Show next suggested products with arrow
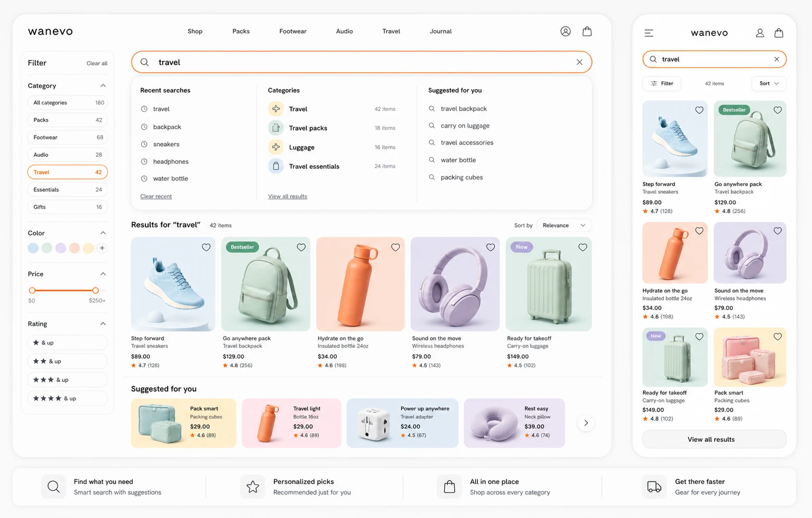 (585, 423)
